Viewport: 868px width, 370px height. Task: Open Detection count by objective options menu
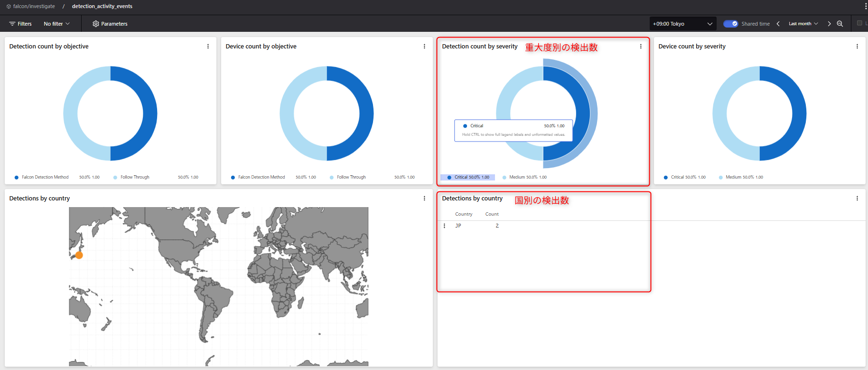(208, 47)
